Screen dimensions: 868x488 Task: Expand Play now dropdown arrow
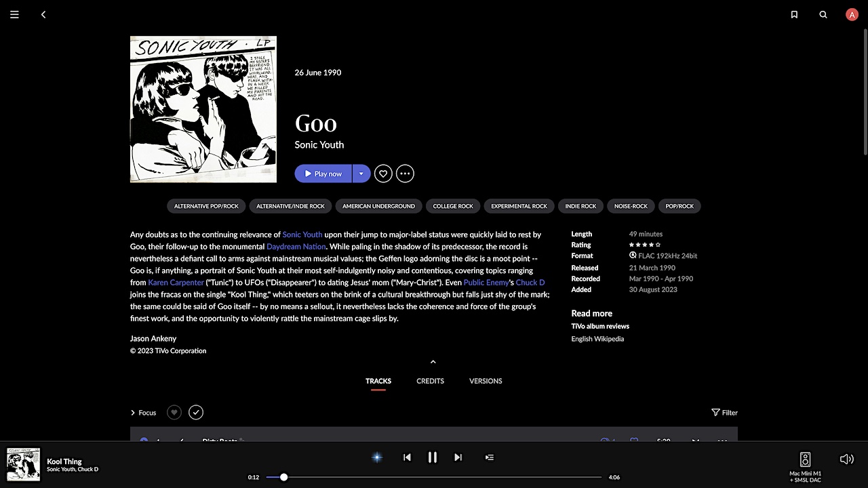tap(361, 174)
